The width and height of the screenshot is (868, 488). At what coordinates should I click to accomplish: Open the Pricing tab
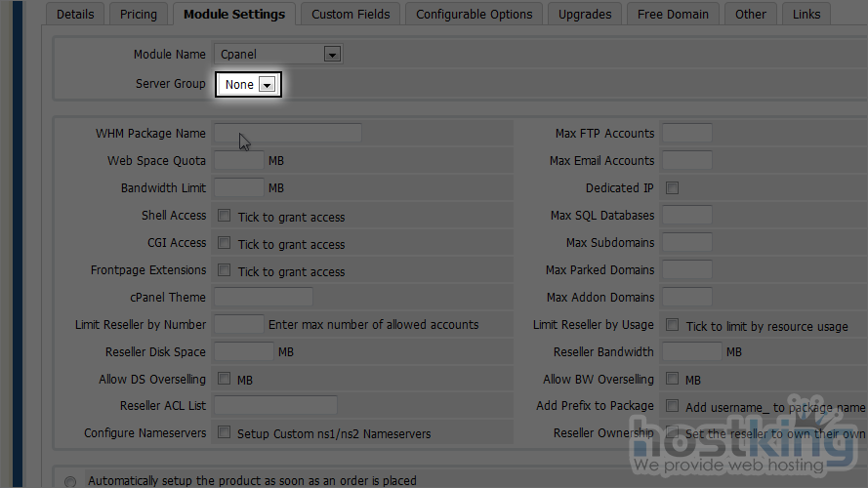(x=138, y=14)
